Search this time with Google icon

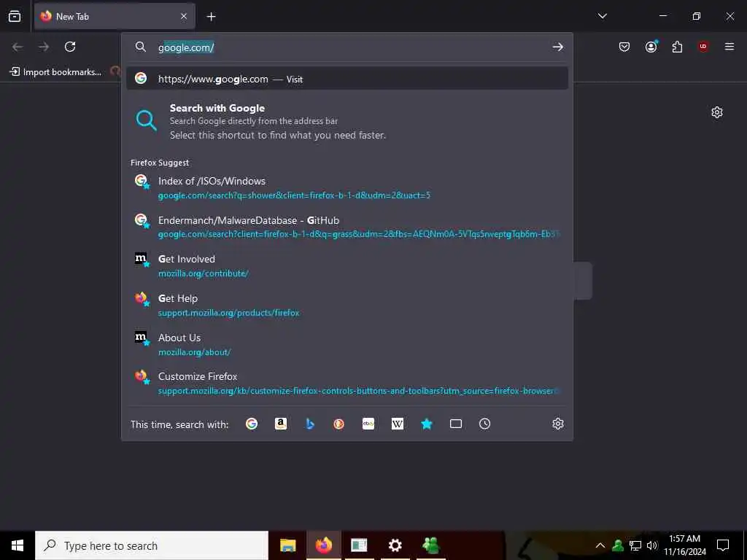tap(252, 424)
